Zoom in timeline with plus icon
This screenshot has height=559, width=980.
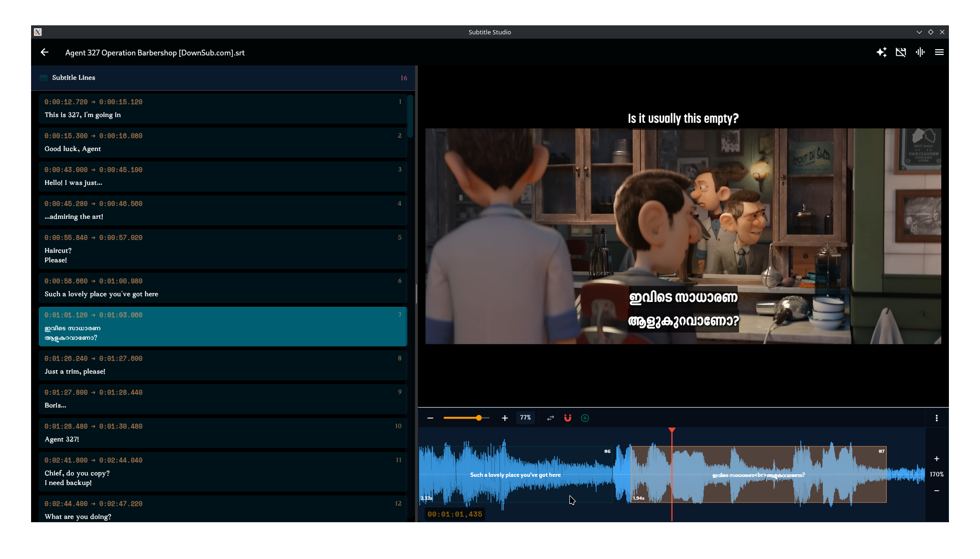coord(505,418)
